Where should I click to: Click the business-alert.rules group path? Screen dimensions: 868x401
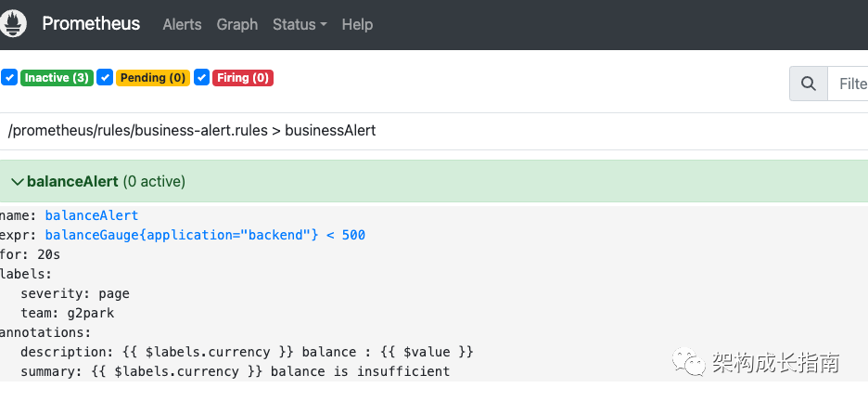pyautogui.click(x=191, y=131)
